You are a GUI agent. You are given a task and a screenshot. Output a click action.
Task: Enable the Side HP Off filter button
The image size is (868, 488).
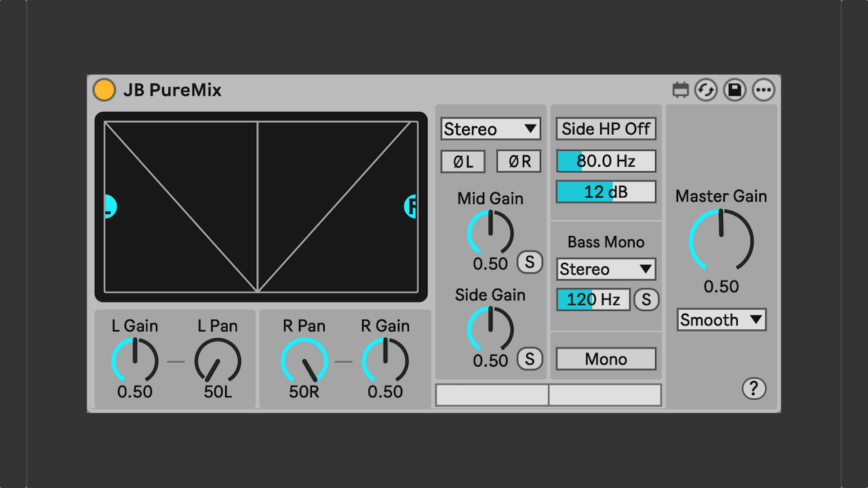coord(606,129)
